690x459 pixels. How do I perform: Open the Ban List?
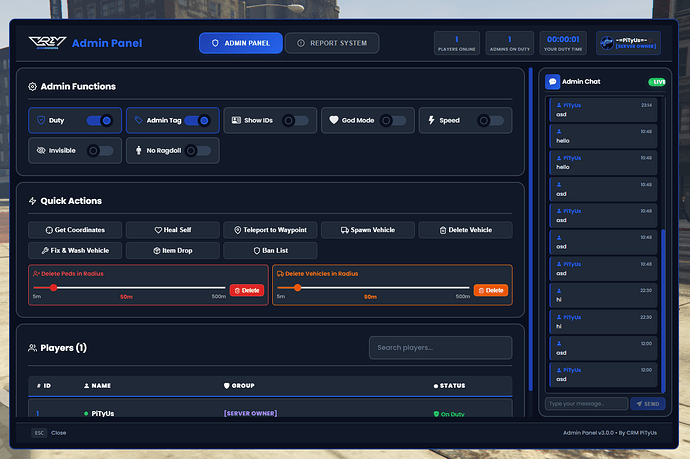[270, 250]
